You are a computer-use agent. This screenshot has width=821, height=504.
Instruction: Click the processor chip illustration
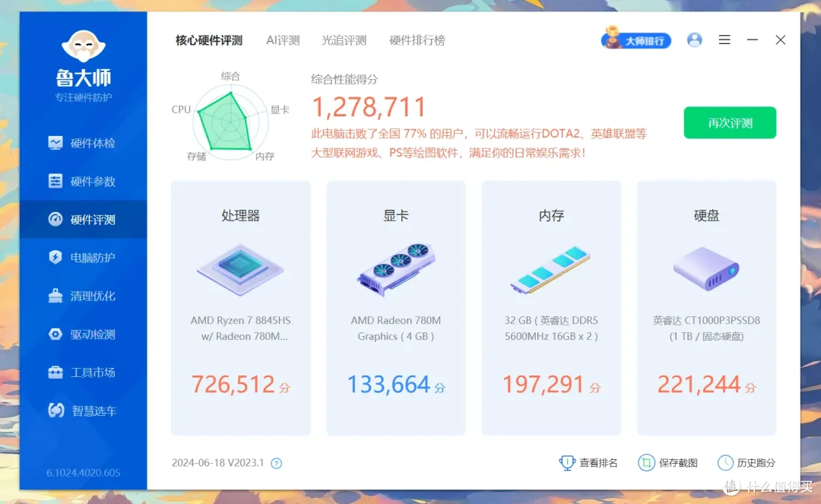click(x=240, y=270)
